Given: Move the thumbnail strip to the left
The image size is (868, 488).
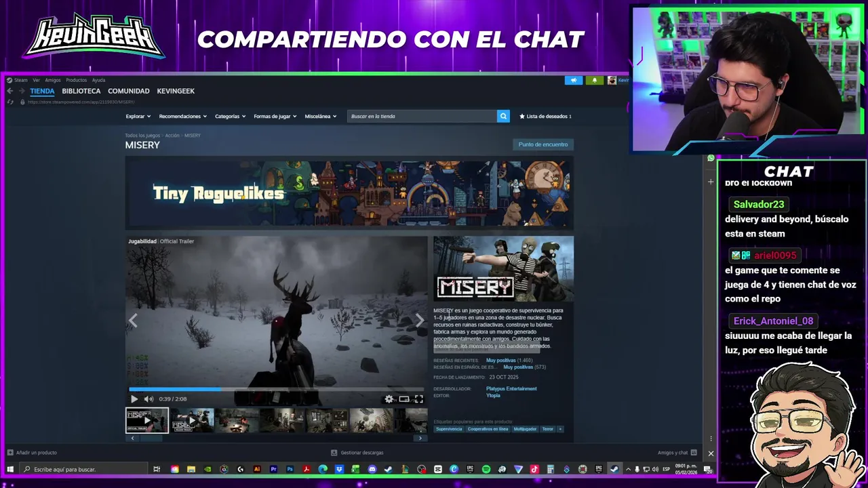Looking at the screenshot, I should pyautogui.click(x=132, y=438).
